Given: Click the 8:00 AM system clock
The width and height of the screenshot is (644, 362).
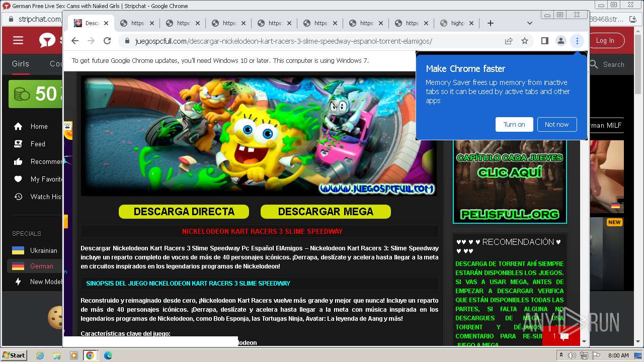Looking at the screenshot, I should pyautogui.click(x=618, y=355).
